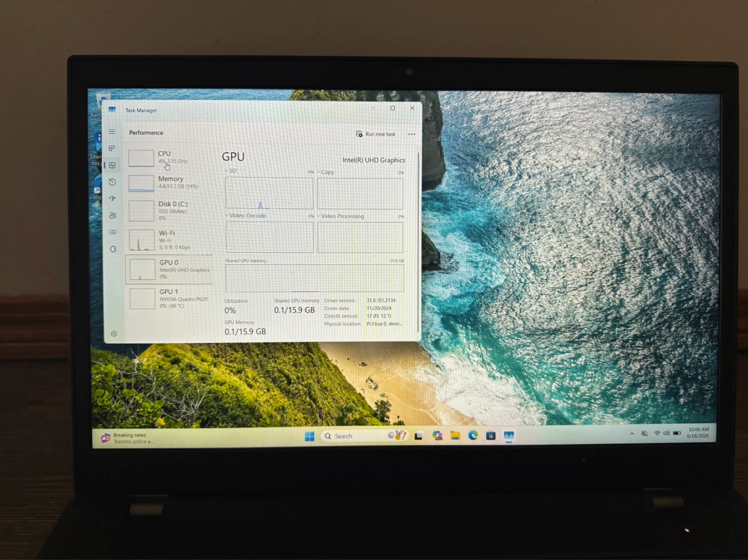Select GPU 0 Intel UHD Graphics entry
The width and height of the screenshot is (748, 560).
[x=169, y=269]
